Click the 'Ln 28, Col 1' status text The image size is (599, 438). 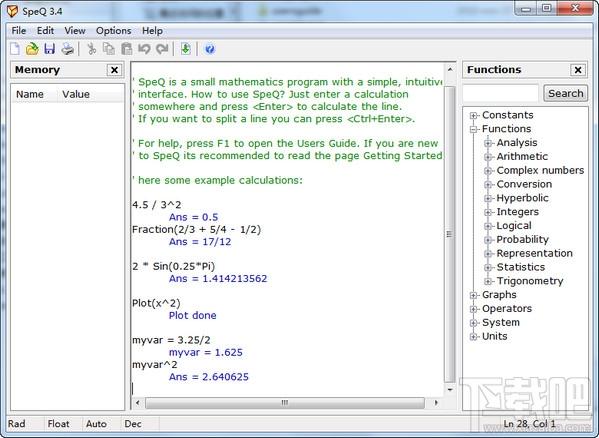(x=529, y=423)
